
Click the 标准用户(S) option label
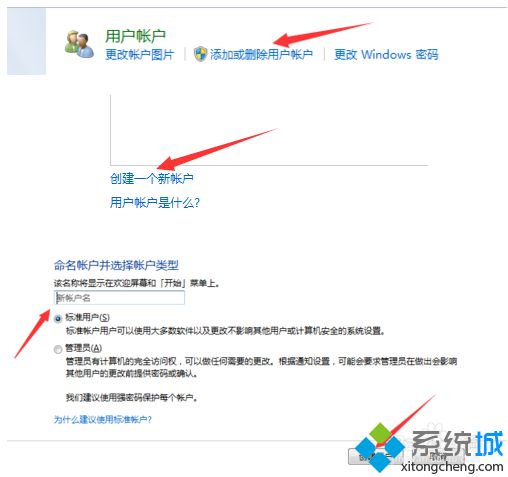click(x=87, y=317)
